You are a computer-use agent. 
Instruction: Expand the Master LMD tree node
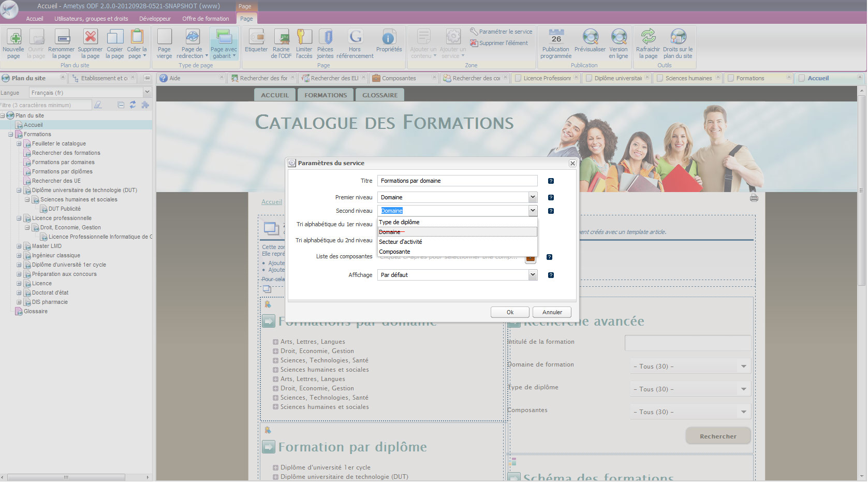click(19, 246)
